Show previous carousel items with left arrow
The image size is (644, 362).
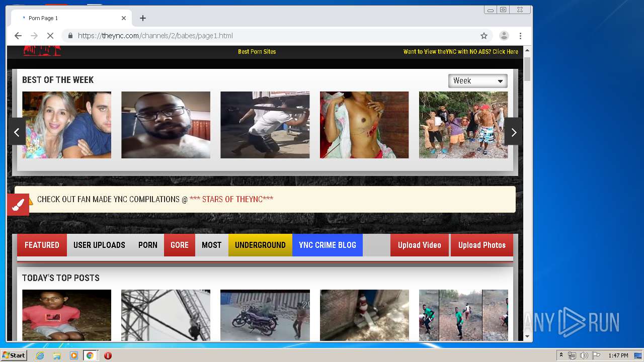17,132
